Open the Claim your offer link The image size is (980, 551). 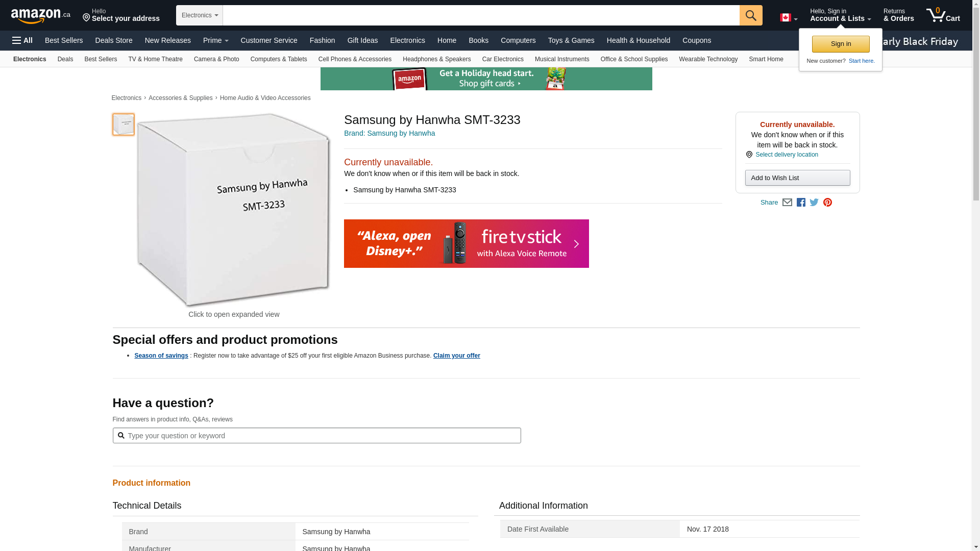[456, 356]
